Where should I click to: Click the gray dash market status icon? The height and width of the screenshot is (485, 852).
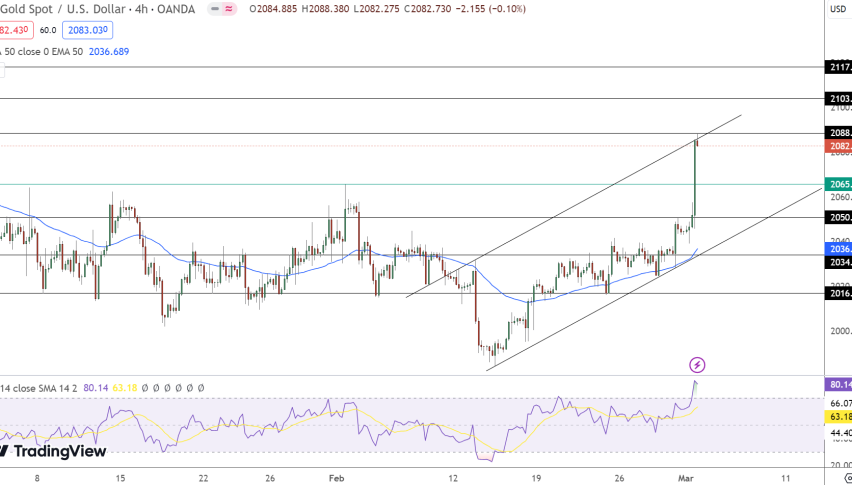tap(215, 9)
